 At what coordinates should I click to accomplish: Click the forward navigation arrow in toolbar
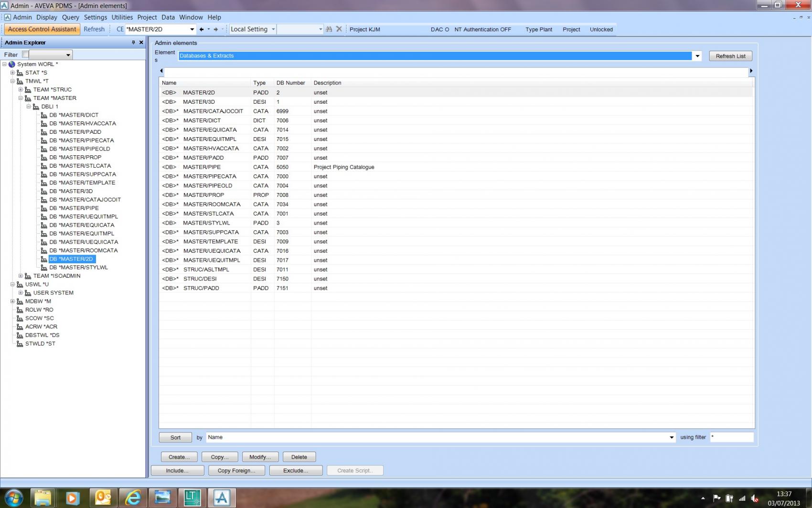tap(216, 29)
